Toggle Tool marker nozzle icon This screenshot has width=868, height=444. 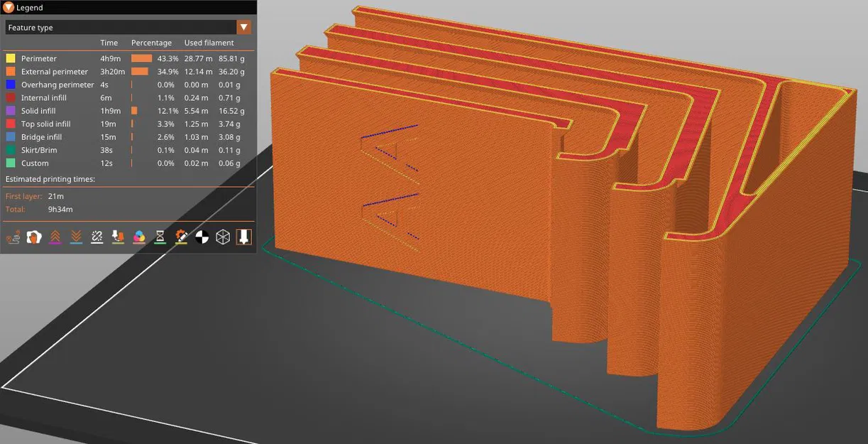[x=244, y=237]
